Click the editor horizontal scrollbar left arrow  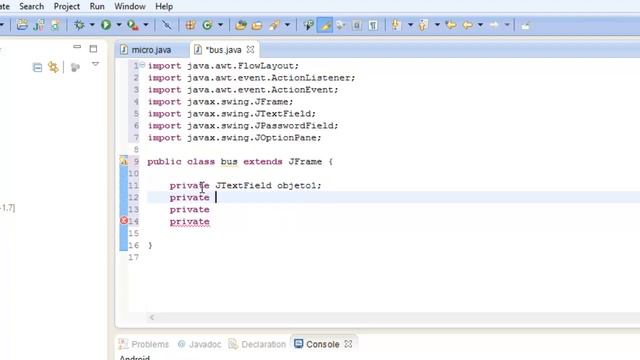[152, 317]
